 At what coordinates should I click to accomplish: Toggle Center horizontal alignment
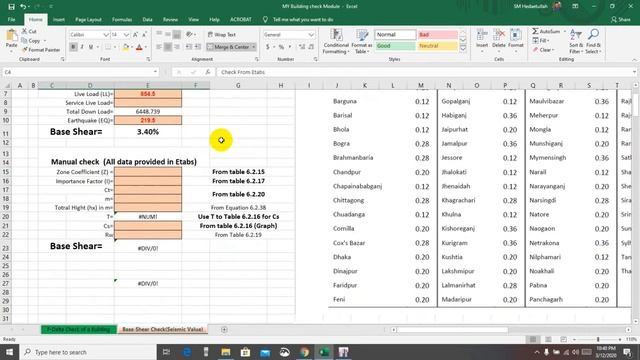click(168, 47)
